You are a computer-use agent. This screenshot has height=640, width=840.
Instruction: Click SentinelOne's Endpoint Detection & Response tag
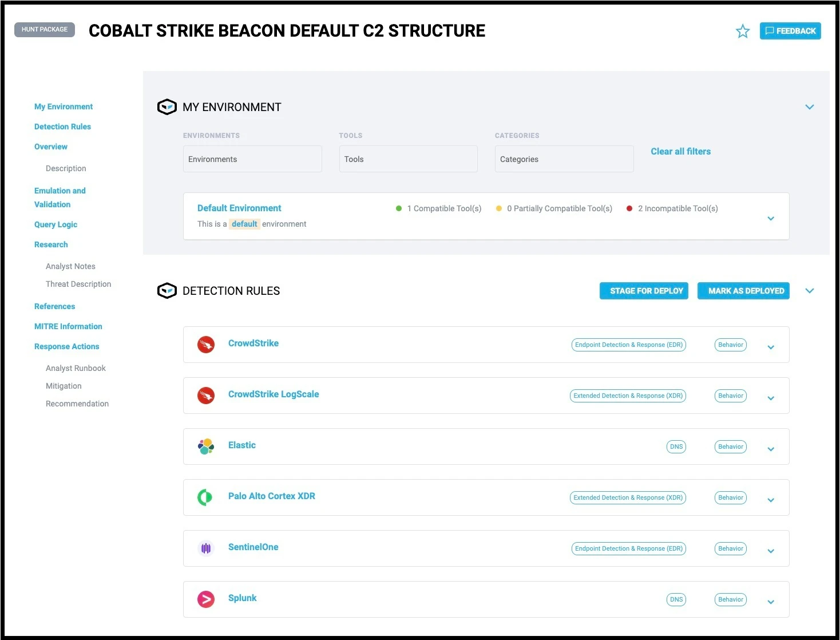[x=629, y=548]
